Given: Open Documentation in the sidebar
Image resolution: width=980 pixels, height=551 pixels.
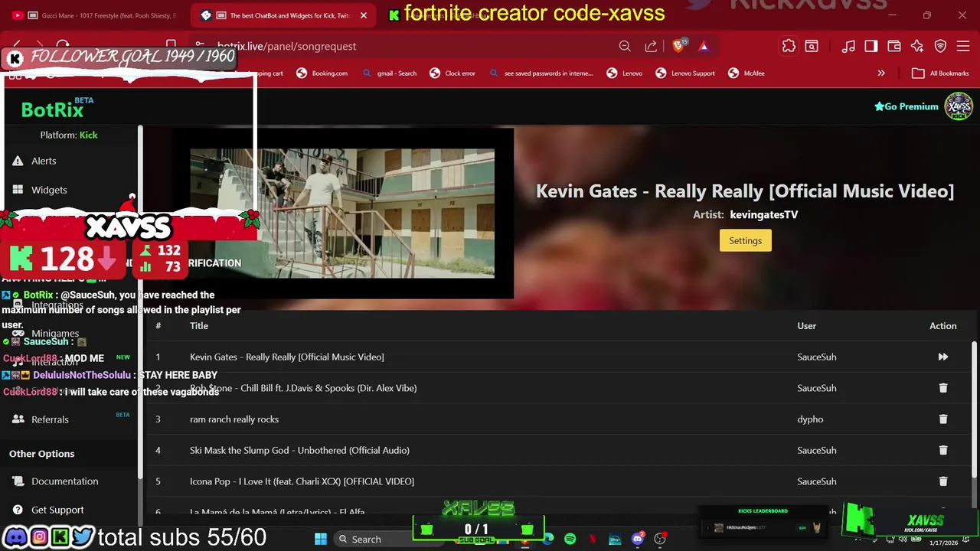Looking at the screenshot, I should coord(64,481).
